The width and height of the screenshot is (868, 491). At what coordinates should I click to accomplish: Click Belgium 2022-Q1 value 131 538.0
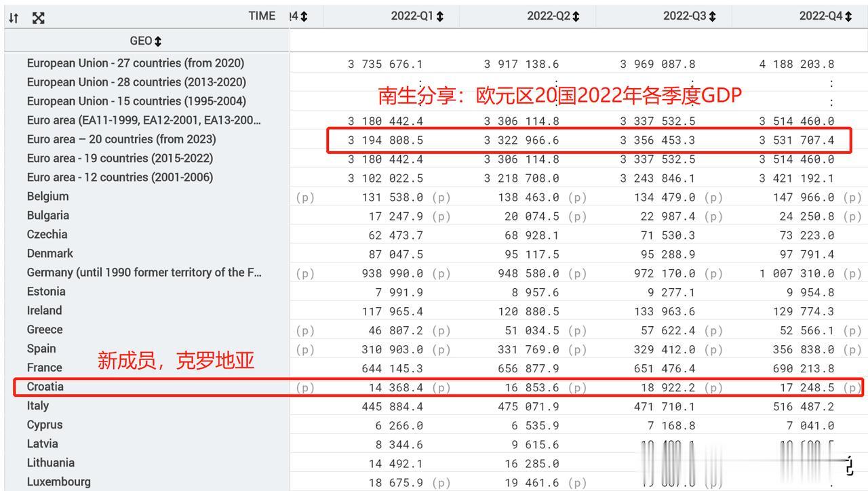click(393, 197)
